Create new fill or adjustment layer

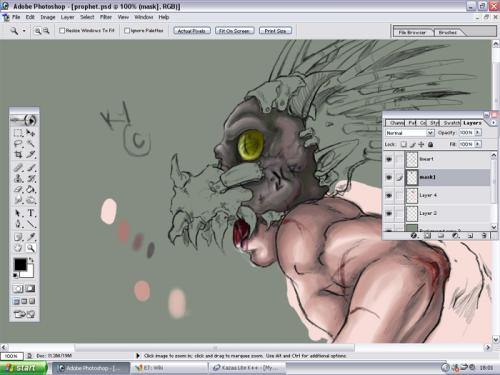click(455, 236)
